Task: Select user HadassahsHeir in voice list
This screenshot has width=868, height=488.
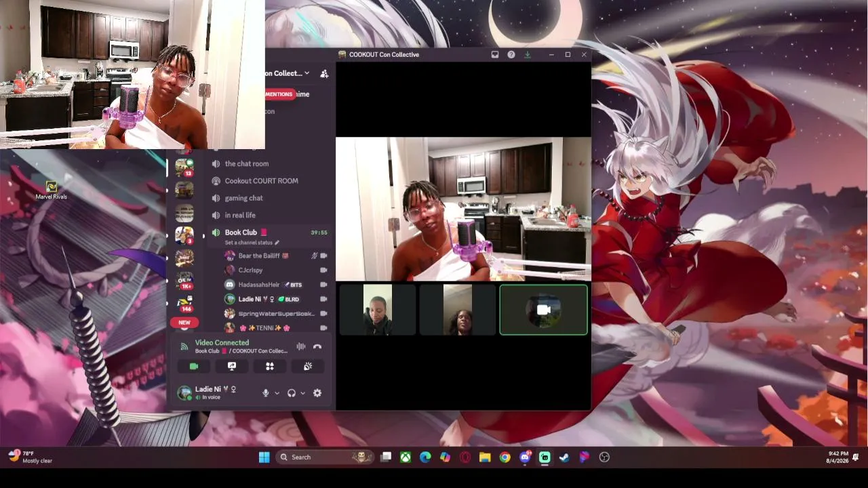Action: click(x=258, y=285)
